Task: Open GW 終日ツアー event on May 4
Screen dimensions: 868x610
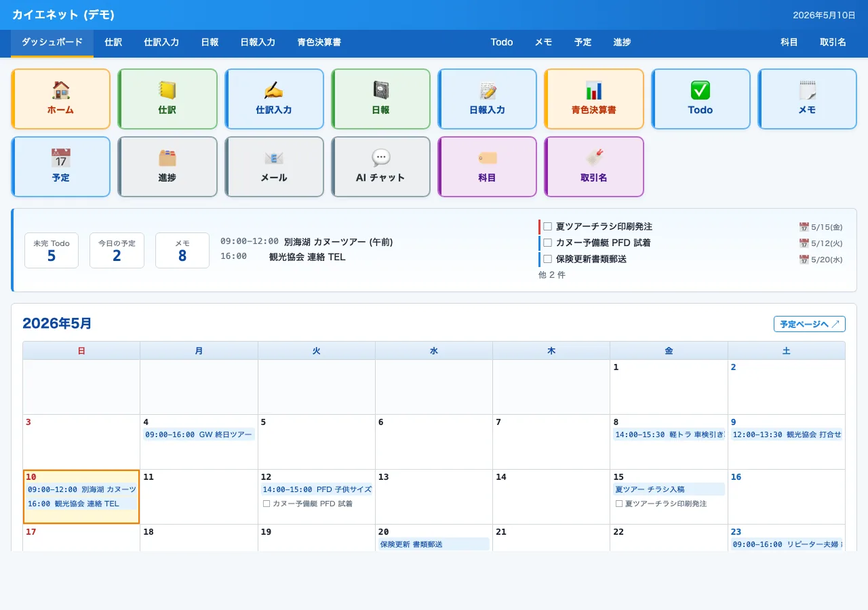Action: (x=199, y=434)
